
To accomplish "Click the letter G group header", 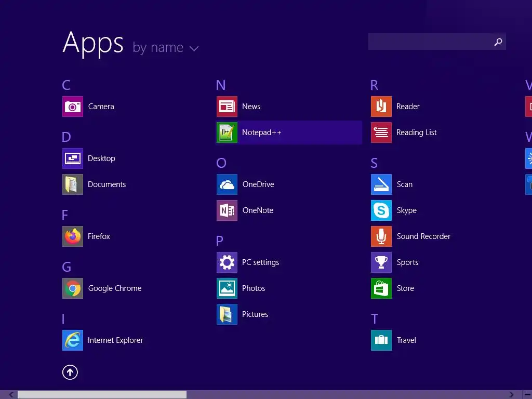I will 66,267.
